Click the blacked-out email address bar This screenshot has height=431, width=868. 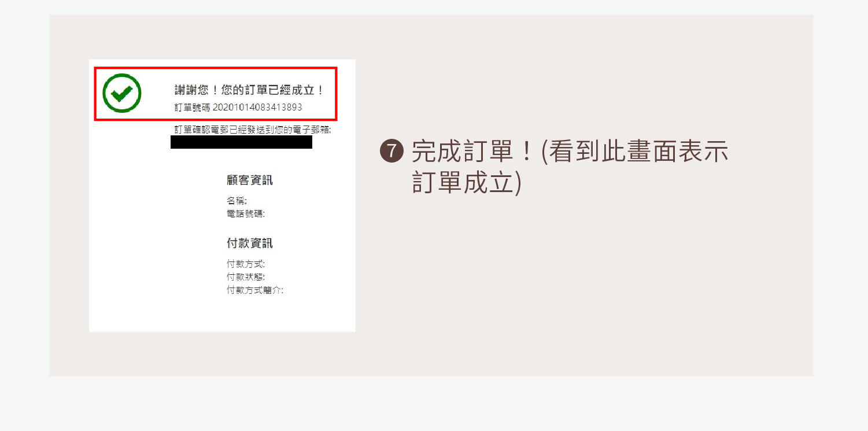point(241,142)
